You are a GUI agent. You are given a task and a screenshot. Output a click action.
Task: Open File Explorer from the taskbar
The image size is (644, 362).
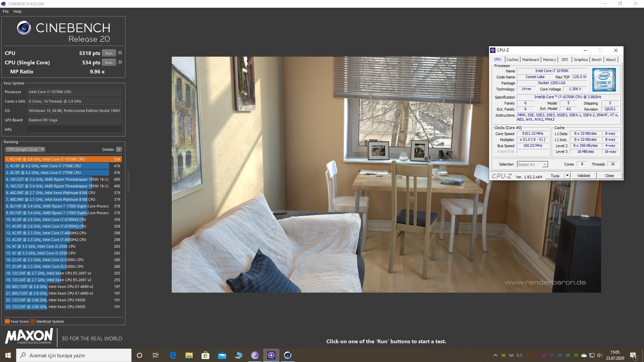coord(189,355)
